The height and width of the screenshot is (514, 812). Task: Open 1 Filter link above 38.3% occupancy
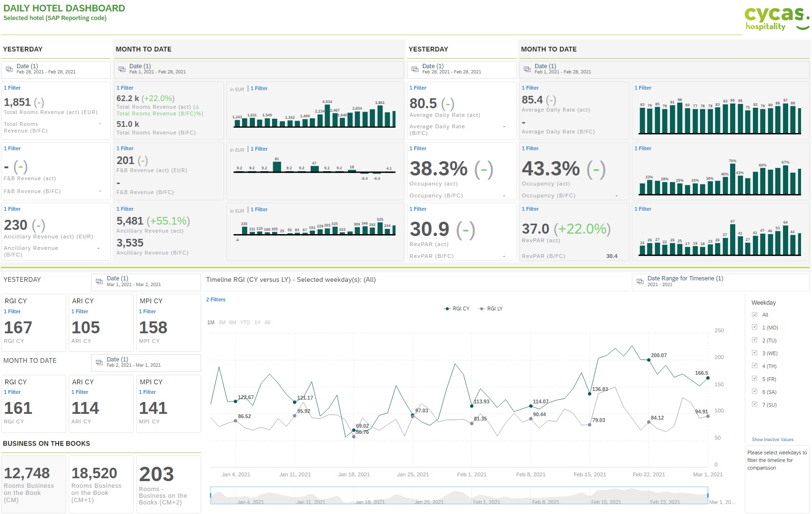pos(418,148)
